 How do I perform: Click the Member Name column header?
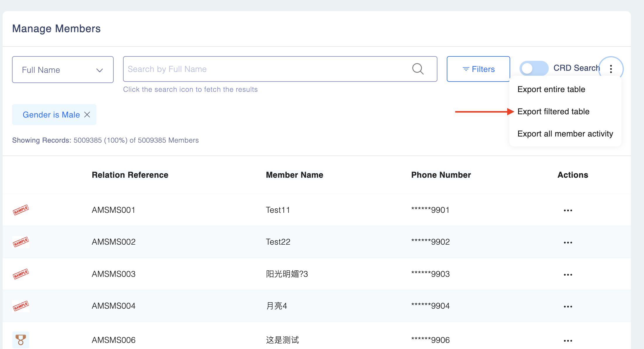coord(294,175)
